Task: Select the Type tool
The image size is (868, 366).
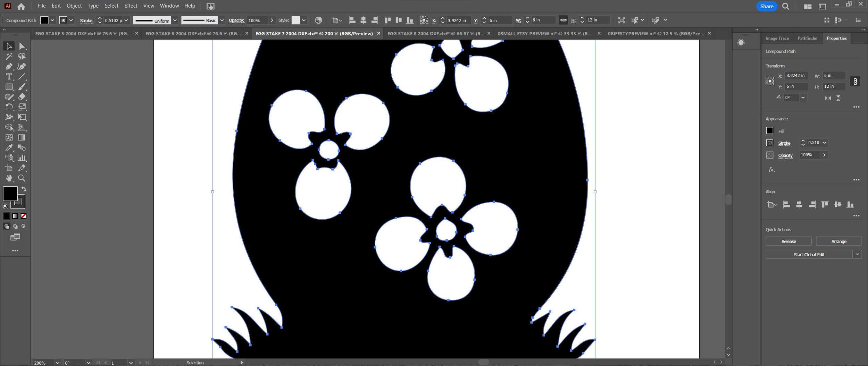Action: click(9, 77)
